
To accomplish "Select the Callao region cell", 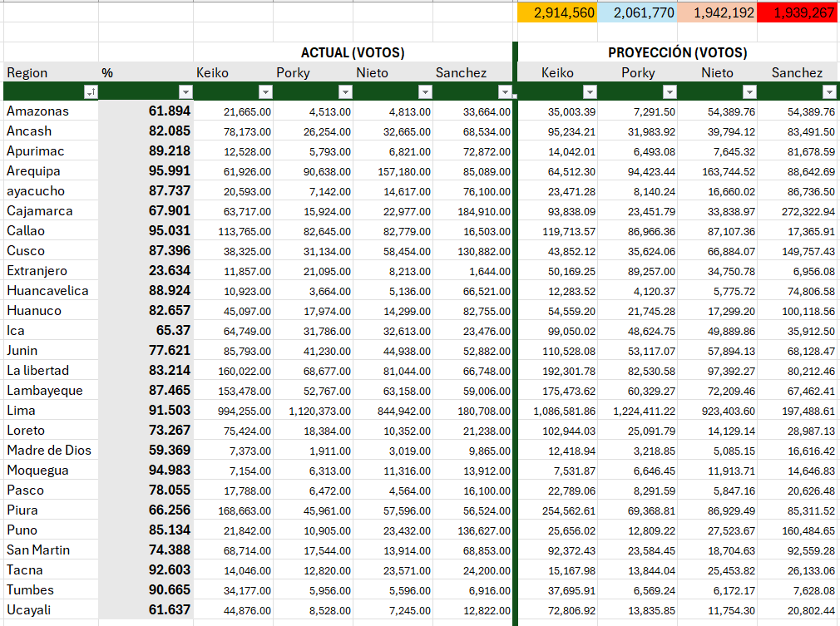I will coord(51,231).
